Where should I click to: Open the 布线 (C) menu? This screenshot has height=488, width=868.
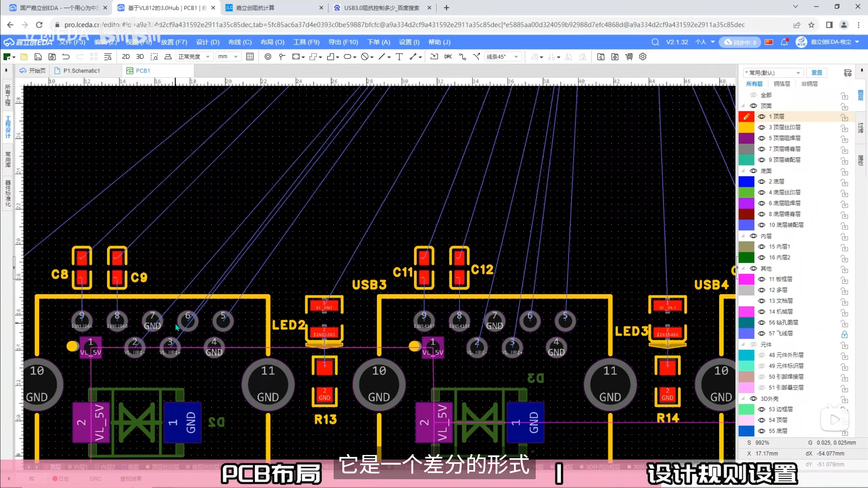[x=240, y=42]
